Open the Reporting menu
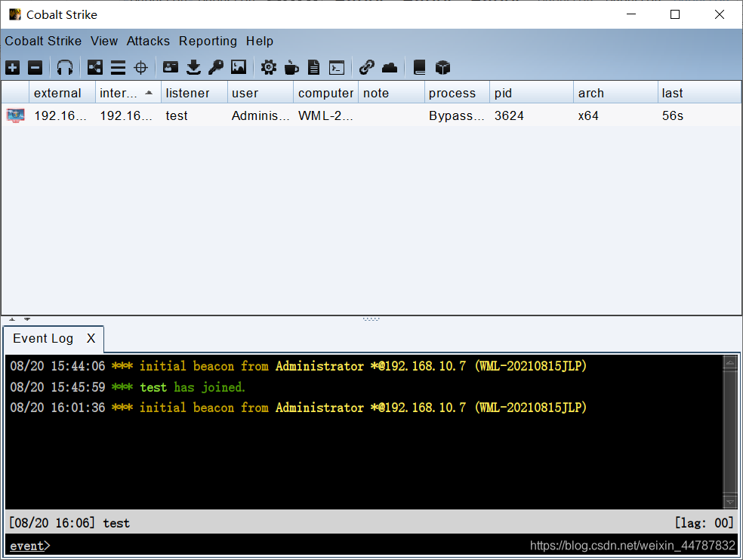Image resolution: width=743 pixels, height=560 pixels. 208,42
